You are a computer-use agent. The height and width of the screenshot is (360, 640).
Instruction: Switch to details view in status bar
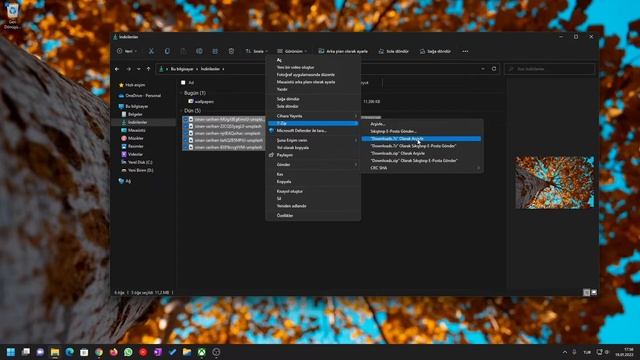click(x=587, y=292)
